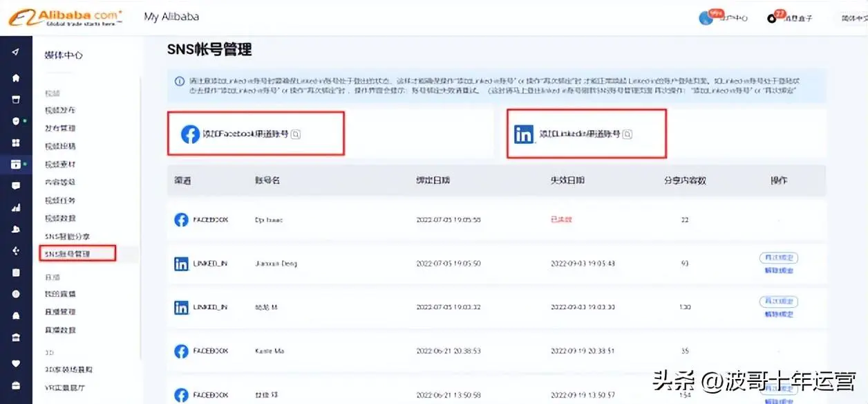
Task: Click the message box bell icon with badge
Action: [772, 18]
